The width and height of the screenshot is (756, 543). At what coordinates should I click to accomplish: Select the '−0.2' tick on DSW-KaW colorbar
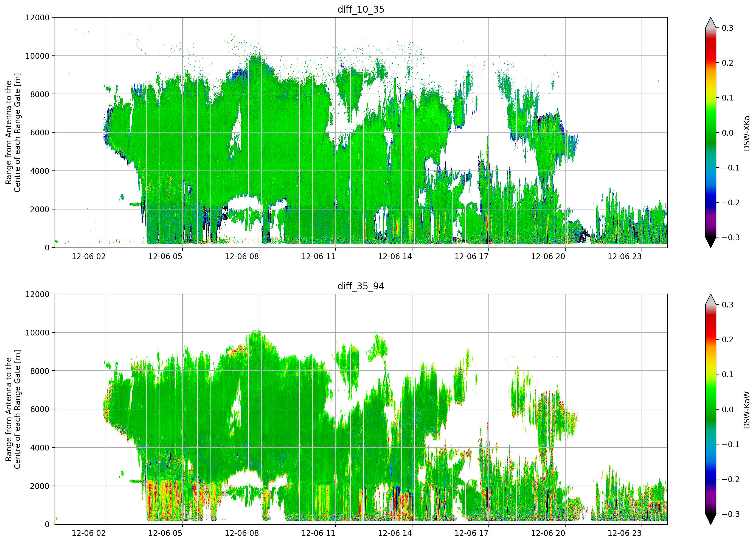(731, 480)
